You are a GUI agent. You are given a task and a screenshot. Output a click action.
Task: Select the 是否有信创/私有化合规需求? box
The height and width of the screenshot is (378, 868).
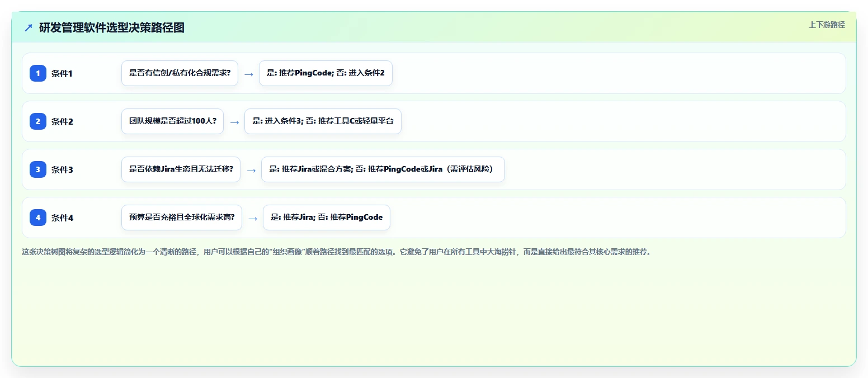click(180, 73)
